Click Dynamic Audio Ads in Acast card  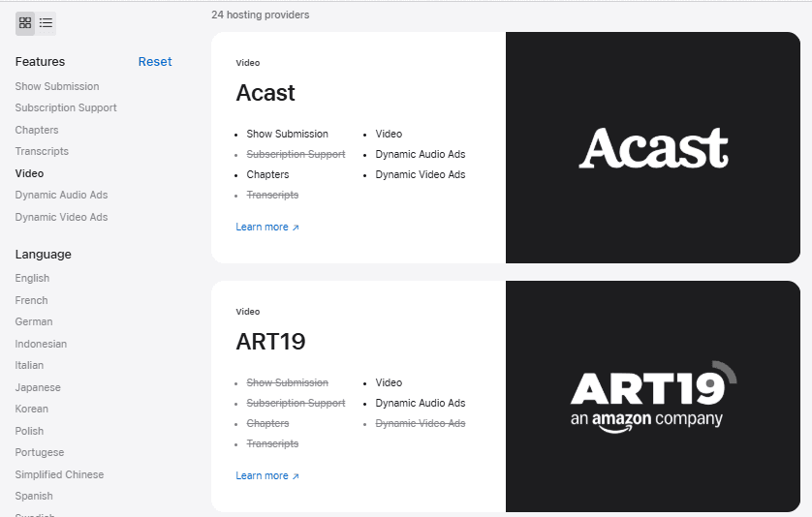[x=421, y=154]
